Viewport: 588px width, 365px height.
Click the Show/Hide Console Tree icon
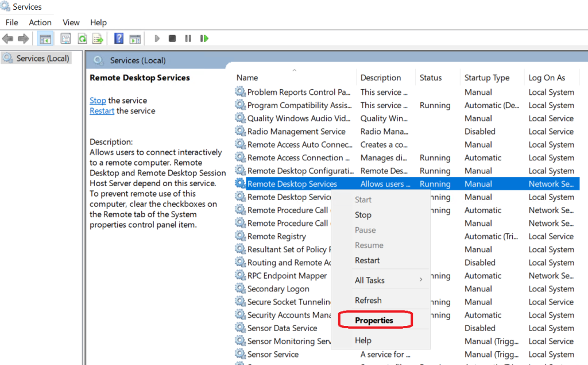[45, 38]
